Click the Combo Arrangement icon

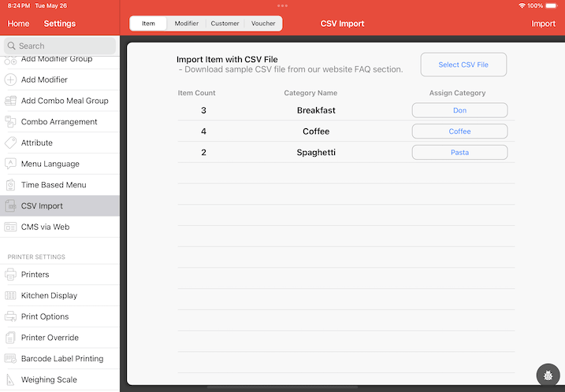pyautogui.click(x=10, y=122)
